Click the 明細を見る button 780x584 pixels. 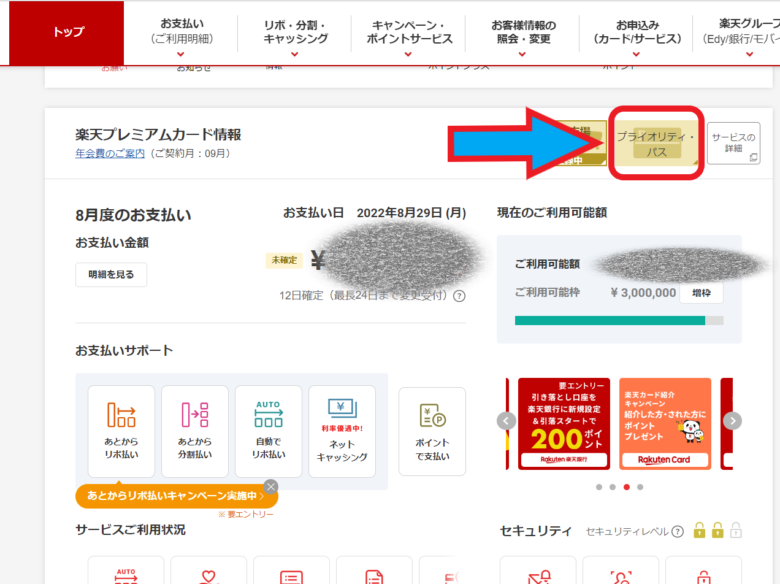tap(111, 275)
